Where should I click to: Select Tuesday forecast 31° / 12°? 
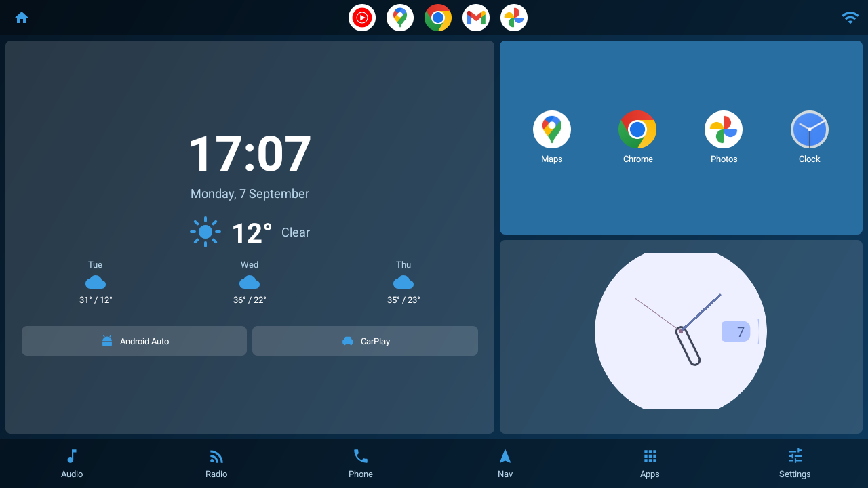pos(96,300)
